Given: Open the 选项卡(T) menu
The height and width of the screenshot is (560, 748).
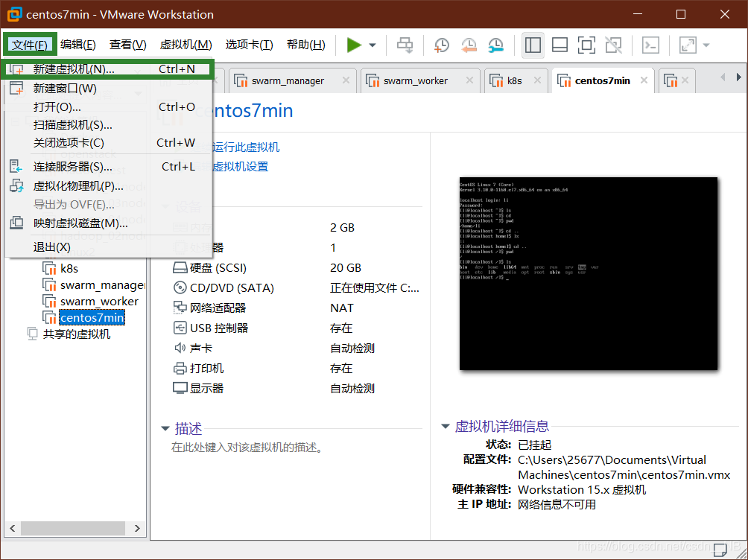Looking at the screenshot, I should (249, 45).
